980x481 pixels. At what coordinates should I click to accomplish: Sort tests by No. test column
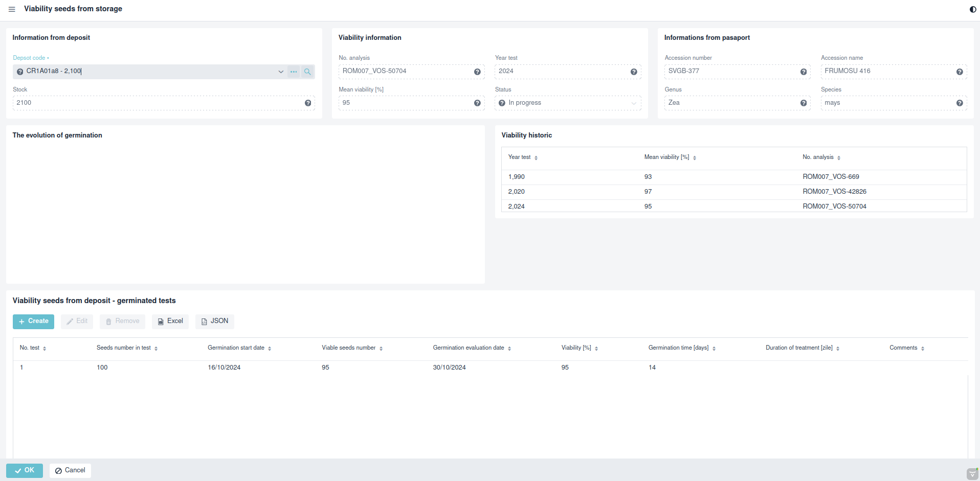44,349
